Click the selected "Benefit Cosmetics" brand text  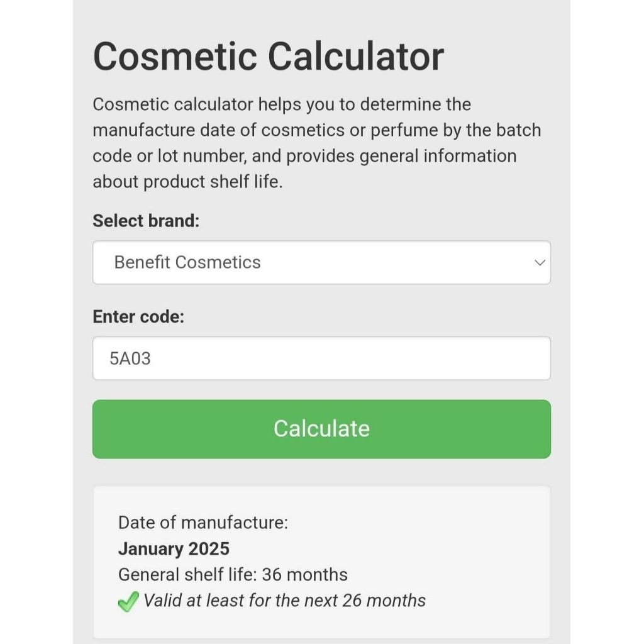(187, 262)
